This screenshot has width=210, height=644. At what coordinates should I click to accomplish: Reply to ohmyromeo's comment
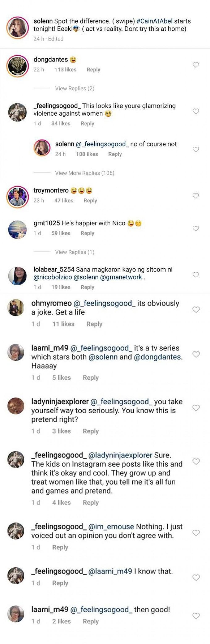tap(94, 324)
